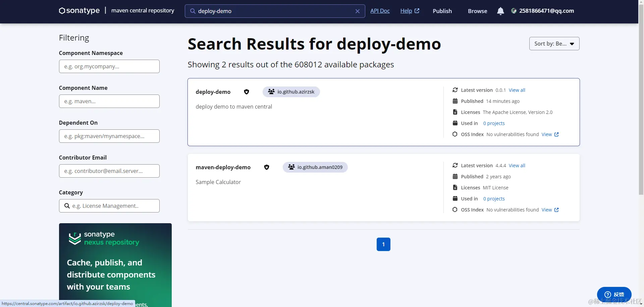This screenshot has width=644, height=307.
Task: View OSS Index report for deploy-demo
Action: (x=546, y=134)
